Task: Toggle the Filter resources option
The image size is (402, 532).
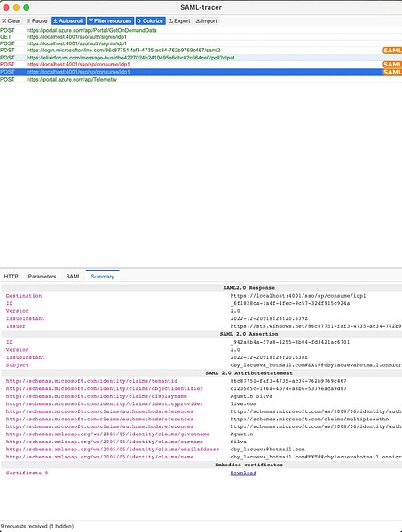Action: click(x=110, y=21)
